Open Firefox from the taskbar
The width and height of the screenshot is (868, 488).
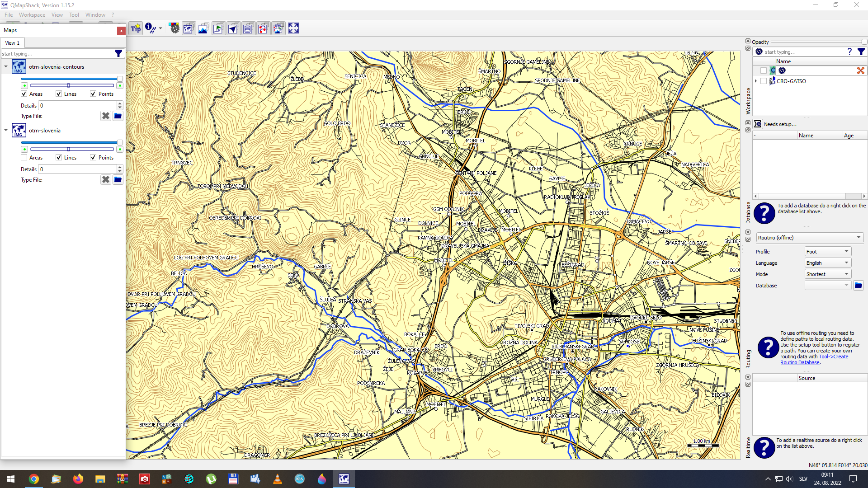[x=78, y=479]
